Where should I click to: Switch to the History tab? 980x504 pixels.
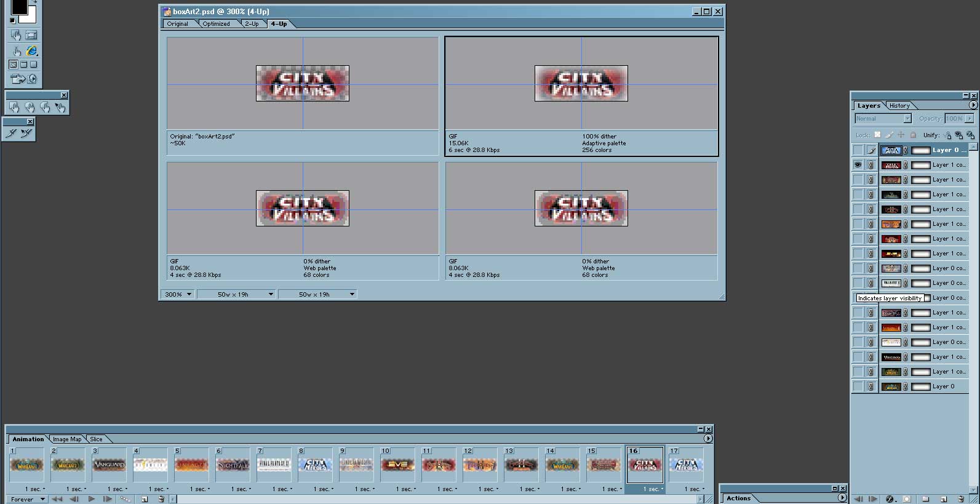click(899, 106)
